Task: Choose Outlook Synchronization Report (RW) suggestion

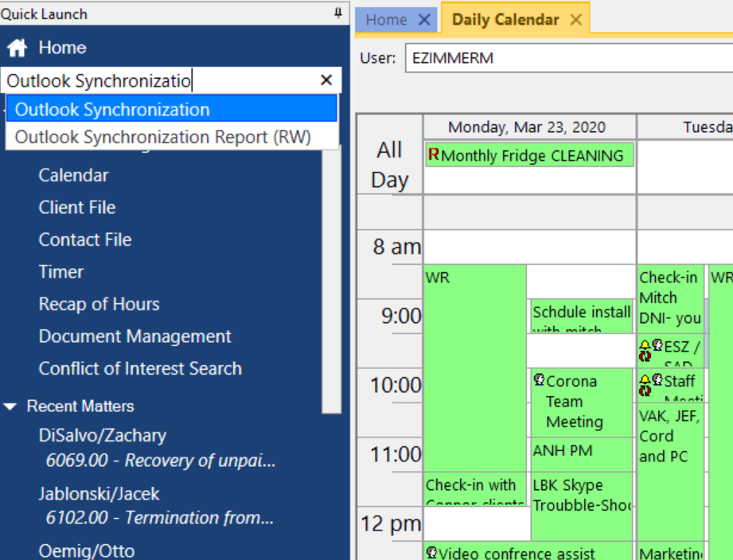Action: [162, 137]
